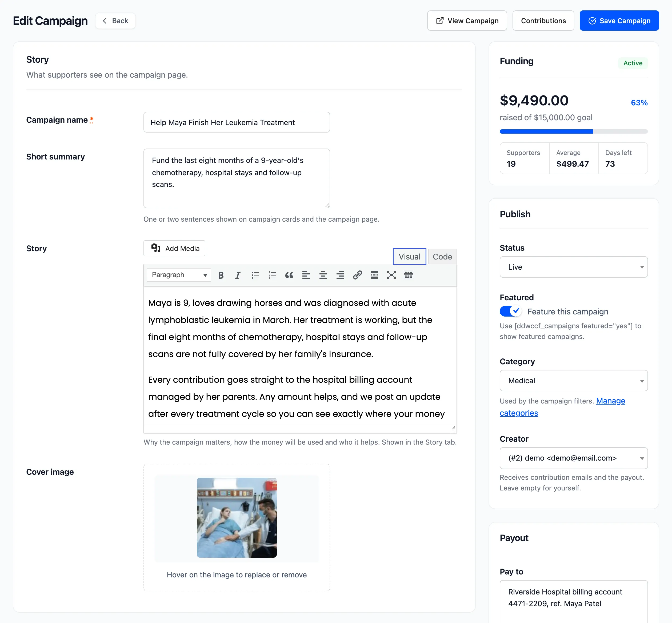The width and height of the screenshot is (672, 623).
Task: Click the $9,490.00 raised amount
Action: [534, 101]
